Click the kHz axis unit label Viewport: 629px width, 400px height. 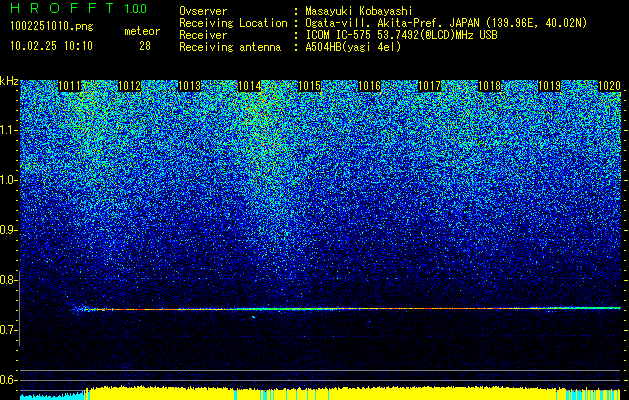9,81
